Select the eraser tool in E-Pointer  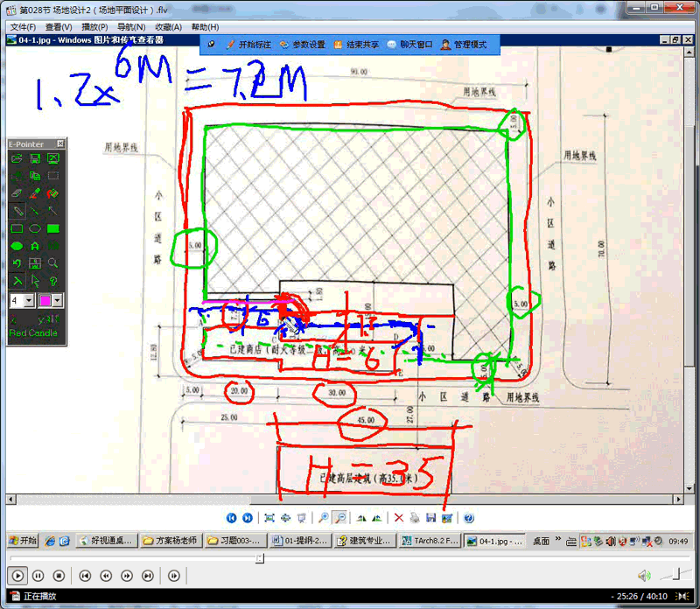click(17, 192)
